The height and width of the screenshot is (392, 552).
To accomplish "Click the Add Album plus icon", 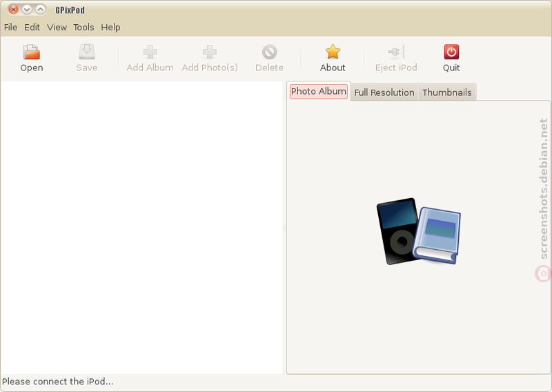I will 150,52.
